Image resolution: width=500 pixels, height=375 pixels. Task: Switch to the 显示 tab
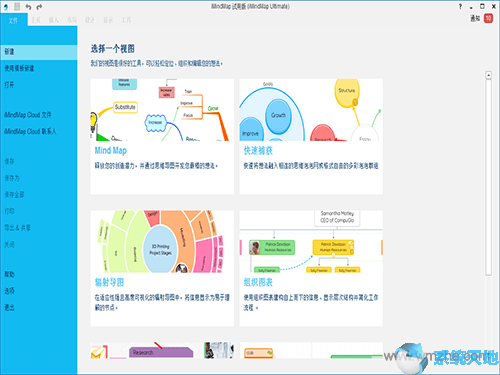(108, 20)
